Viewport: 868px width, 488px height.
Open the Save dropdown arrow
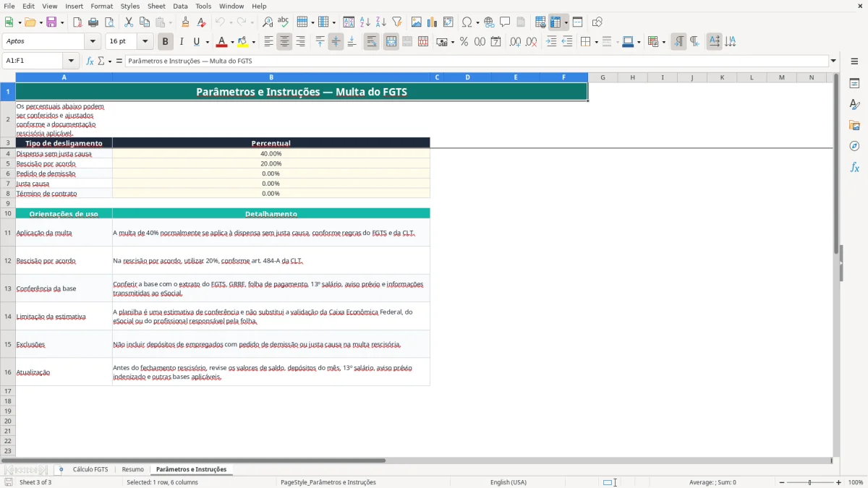[x=62, y=22]
